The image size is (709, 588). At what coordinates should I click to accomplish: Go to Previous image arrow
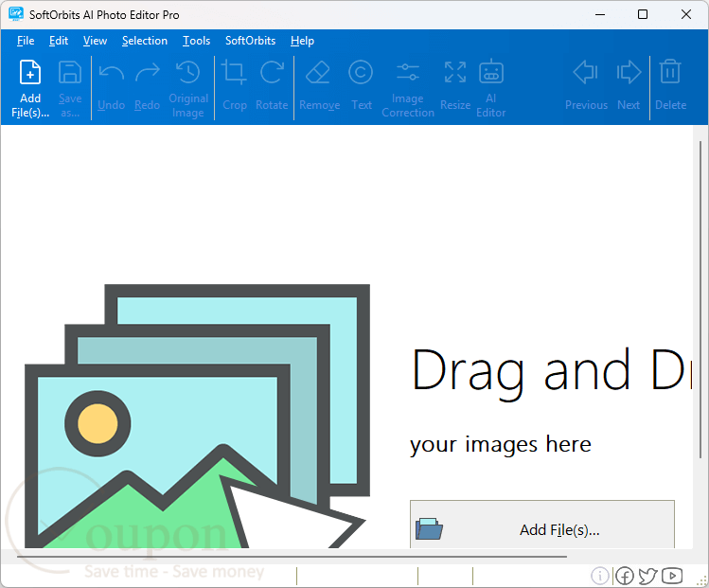coord(586,72)
